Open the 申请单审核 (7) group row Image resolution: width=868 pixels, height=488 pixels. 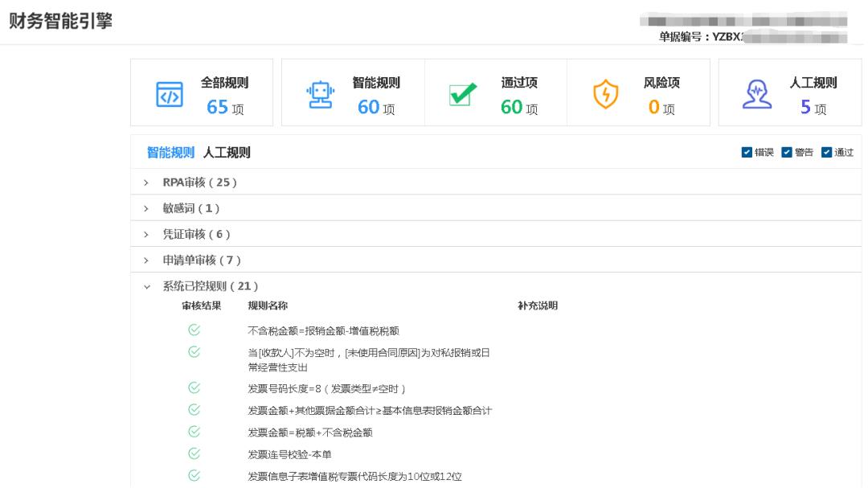tap(201, 260)
